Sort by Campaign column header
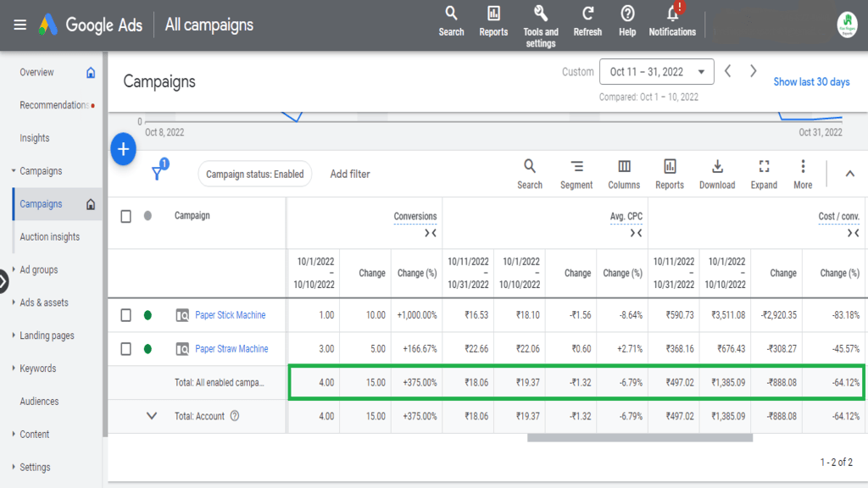 click(192, 216)
